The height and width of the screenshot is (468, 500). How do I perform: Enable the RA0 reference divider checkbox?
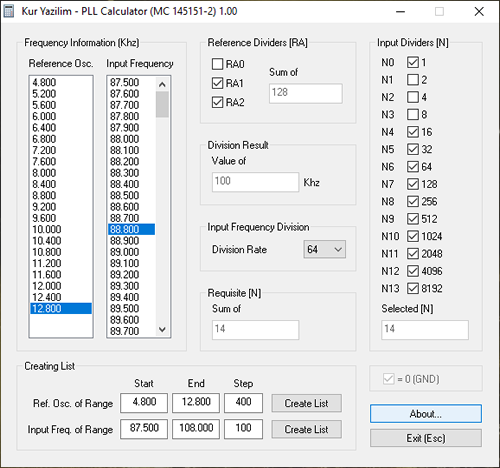(x=217, y=64)
